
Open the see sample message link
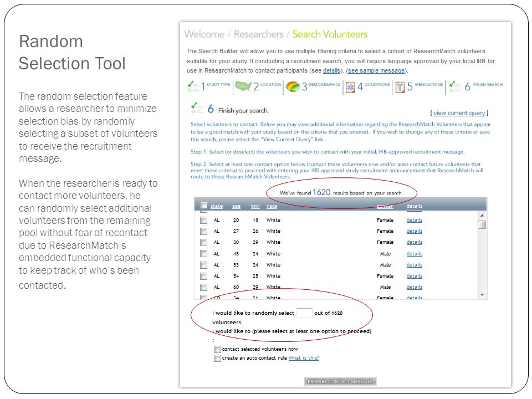[x=376, y=70]
